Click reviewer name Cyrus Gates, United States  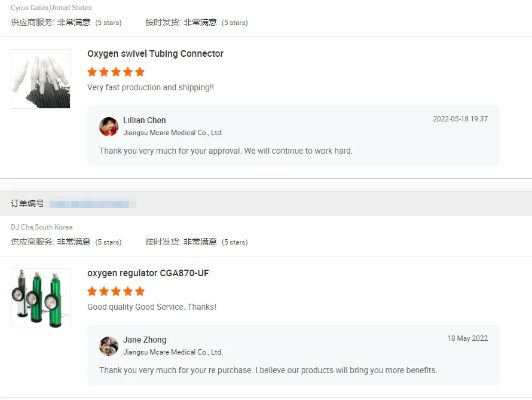(x=51, y=7)
